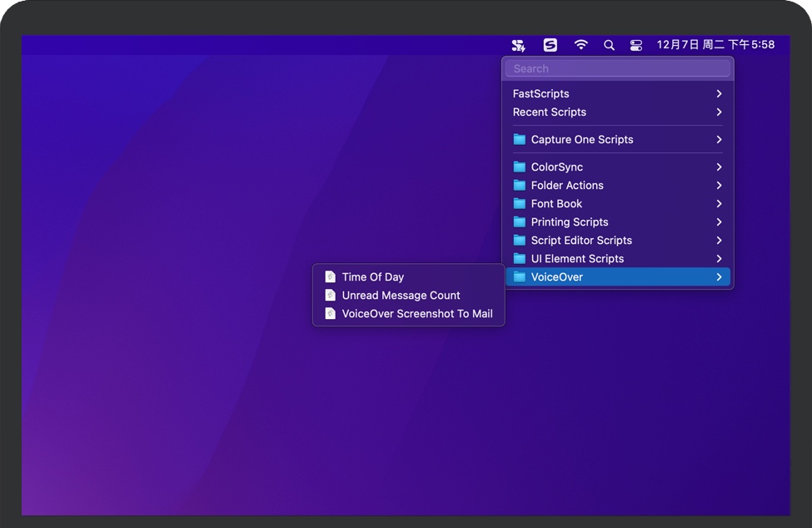This screenshot has width=812, height=528.
Task: Click the Unread Message Count script icon
Action: coord(331,296)
